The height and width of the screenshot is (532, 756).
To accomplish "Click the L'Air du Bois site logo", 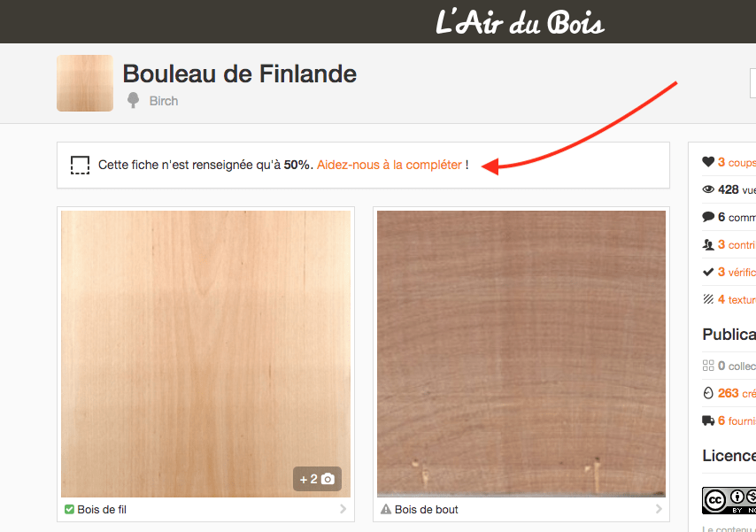I will point(520,22).
